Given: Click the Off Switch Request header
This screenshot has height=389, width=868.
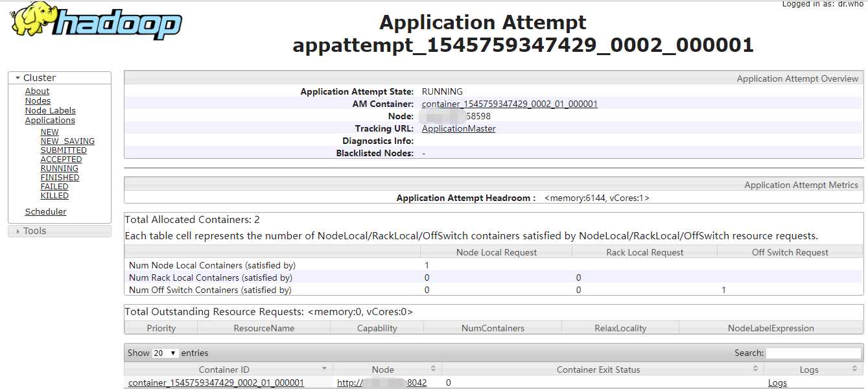Looking at the screenshot, I should (x=790, y=252).
